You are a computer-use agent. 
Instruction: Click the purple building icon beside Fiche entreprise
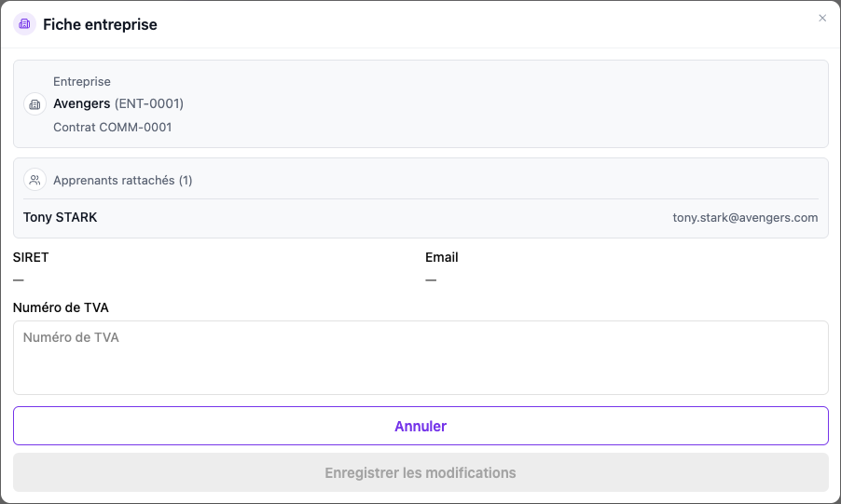(24, 24)
